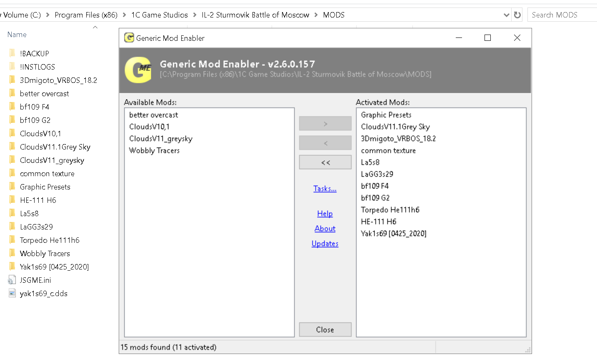Viewport: 597px width, 364px height.
Task: Click the yellow GME logo in header
Action: (x=138, y=70)
